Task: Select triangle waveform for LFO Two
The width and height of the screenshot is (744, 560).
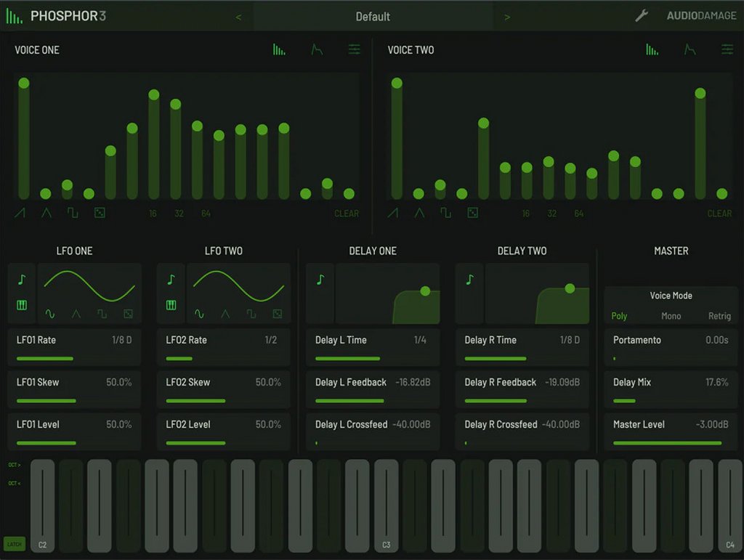Action: 225,314
